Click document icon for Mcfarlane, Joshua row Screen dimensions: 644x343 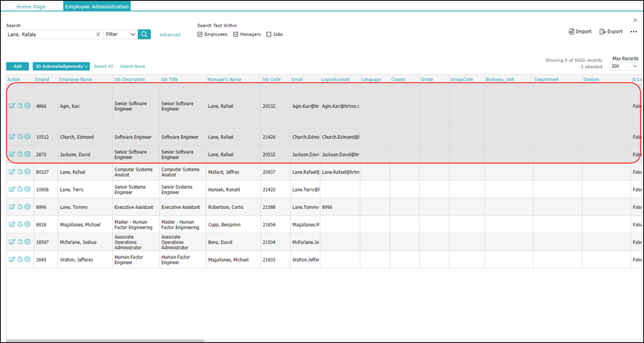(x=20, y=241)
